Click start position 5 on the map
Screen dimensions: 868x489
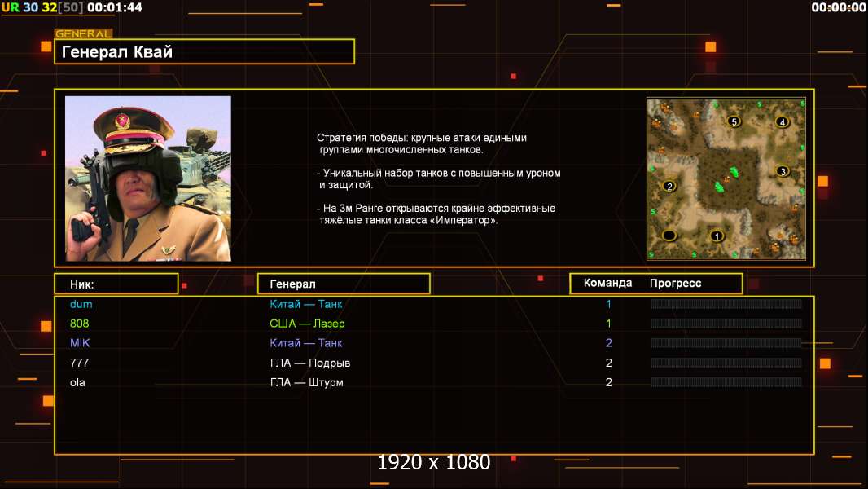pyautogui.click(x=733, y=121)
